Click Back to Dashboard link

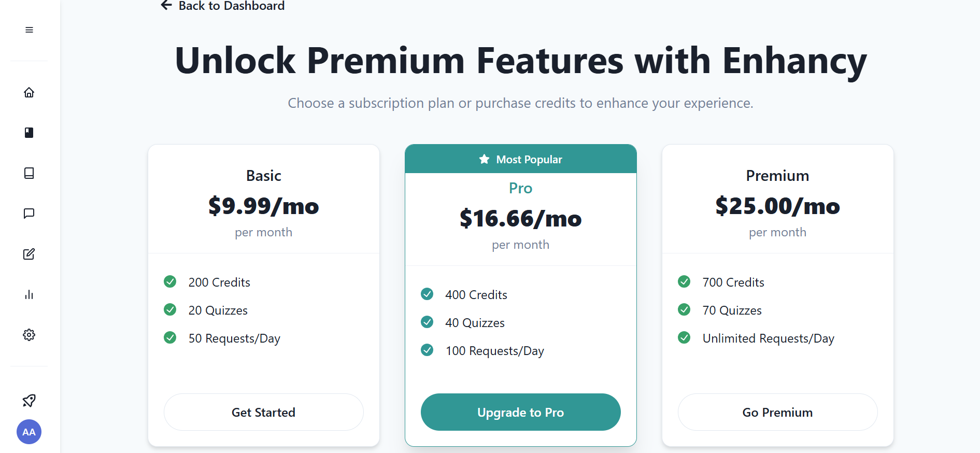[231, 6]
